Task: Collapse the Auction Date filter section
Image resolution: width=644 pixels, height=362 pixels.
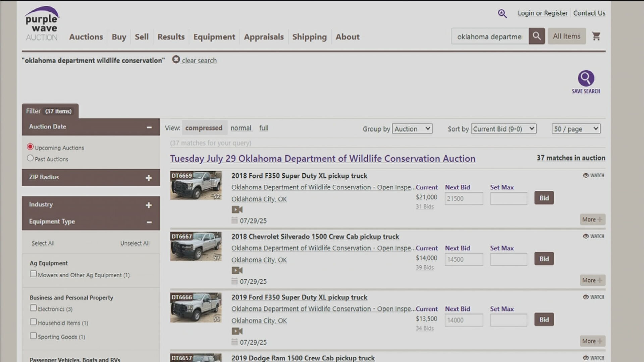Action: coord(149,127)
